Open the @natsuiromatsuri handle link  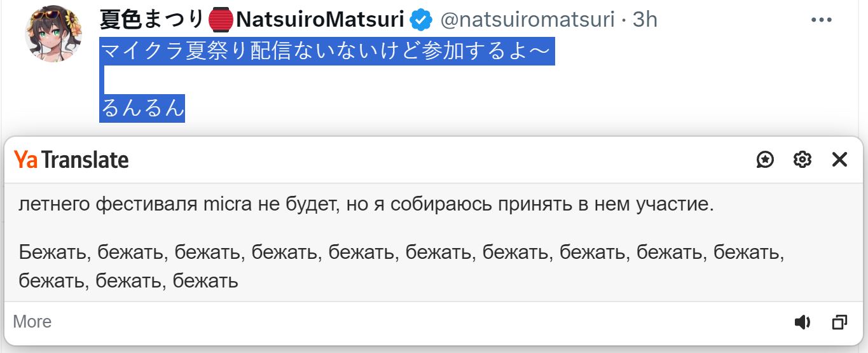[527, 20]
